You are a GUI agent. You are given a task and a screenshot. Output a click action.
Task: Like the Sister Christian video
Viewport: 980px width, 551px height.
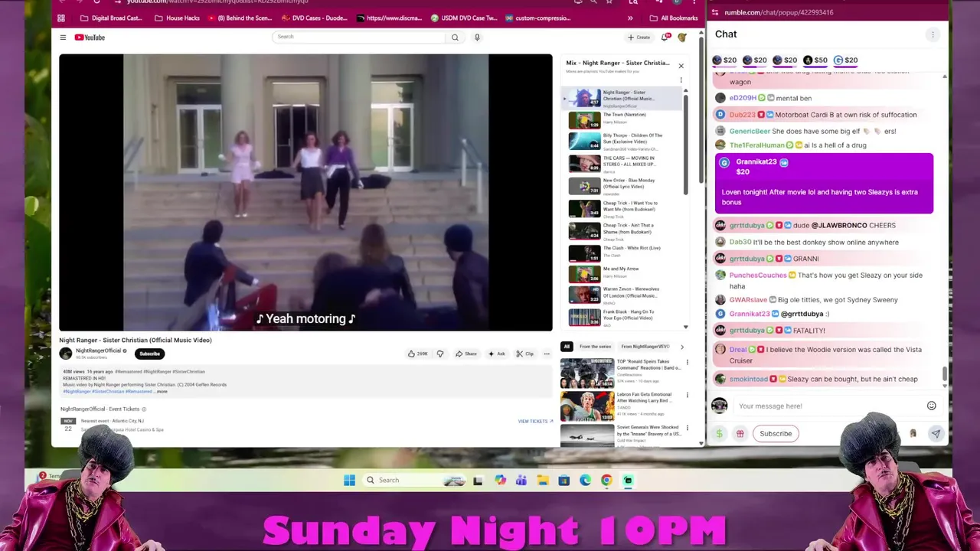(x=417, y=354)
